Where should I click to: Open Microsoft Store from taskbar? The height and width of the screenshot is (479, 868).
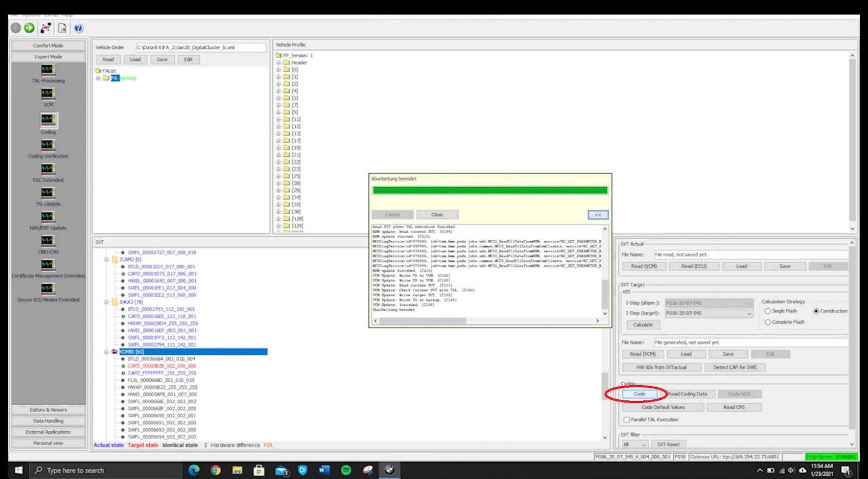[x=259, y=470]
